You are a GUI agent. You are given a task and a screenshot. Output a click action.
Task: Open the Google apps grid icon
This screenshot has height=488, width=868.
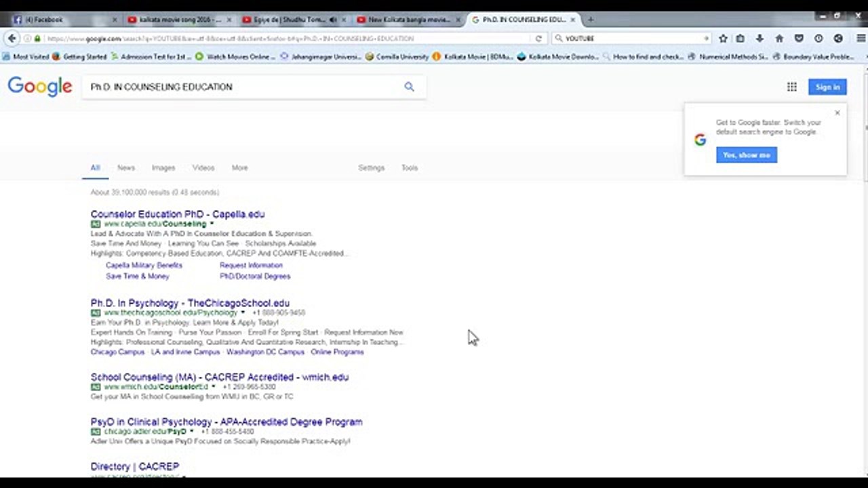[x=791, y=87]
